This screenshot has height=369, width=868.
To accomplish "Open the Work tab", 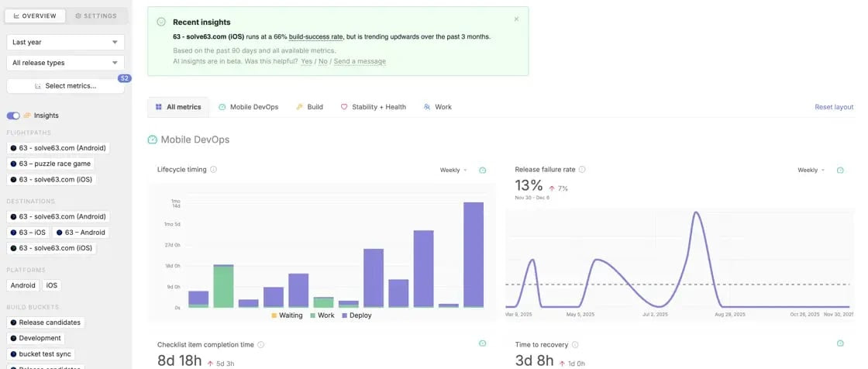I will [x=437, y=107].
